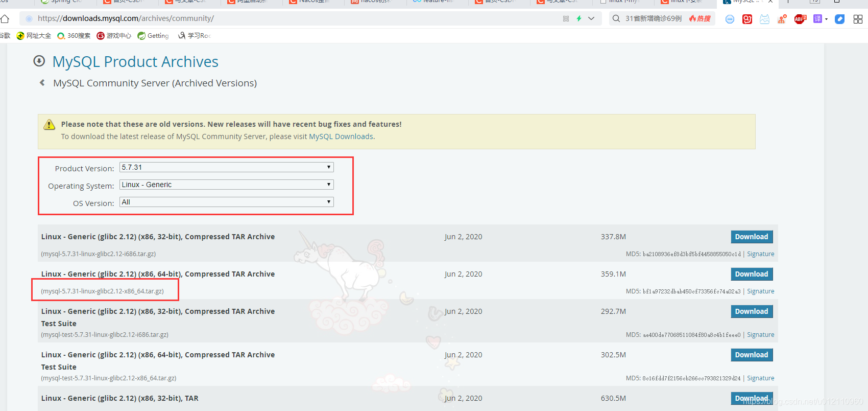Click the MD5 value starting with 8c16fdd7
This screenshot has height=411, width=868.
[x=691, y=378]
